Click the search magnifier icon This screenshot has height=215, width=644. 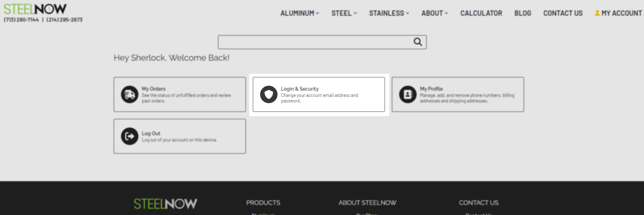click(x=417, y=41)
